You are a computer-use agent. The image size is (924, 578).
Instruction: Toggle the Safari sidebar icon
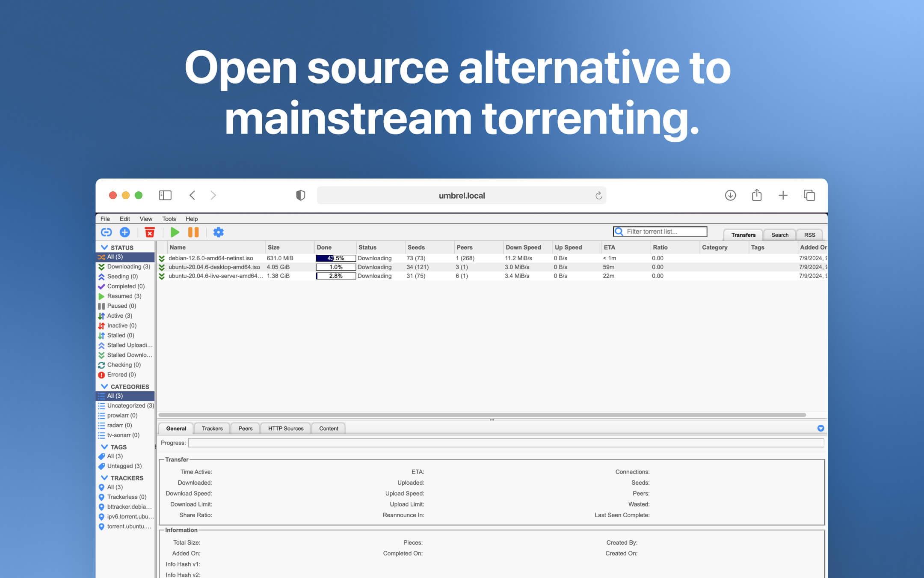165,195
